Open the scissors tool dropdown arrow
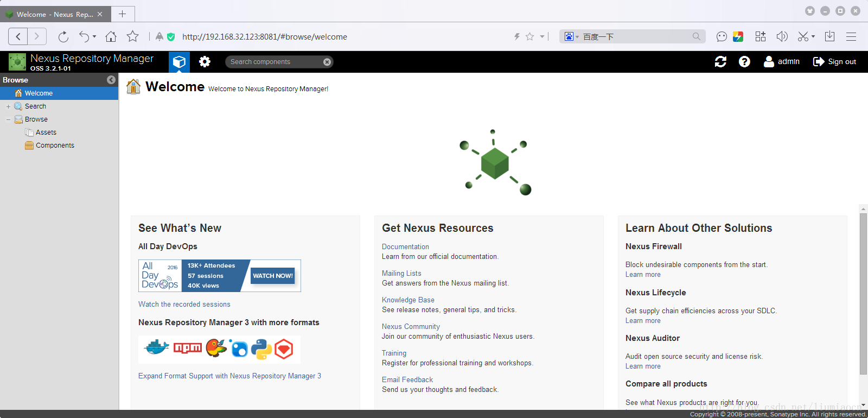 click(x=813, y=37)
